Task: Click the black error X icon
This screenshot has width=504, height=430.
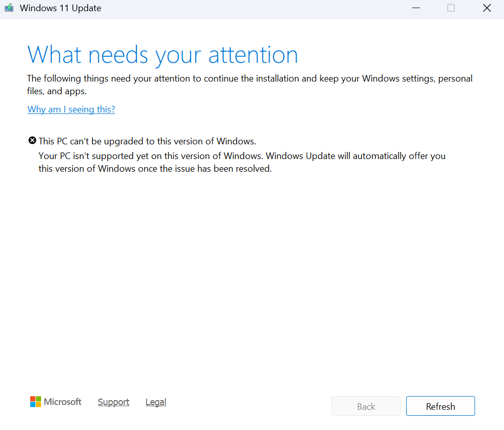Action: [32, 140]
